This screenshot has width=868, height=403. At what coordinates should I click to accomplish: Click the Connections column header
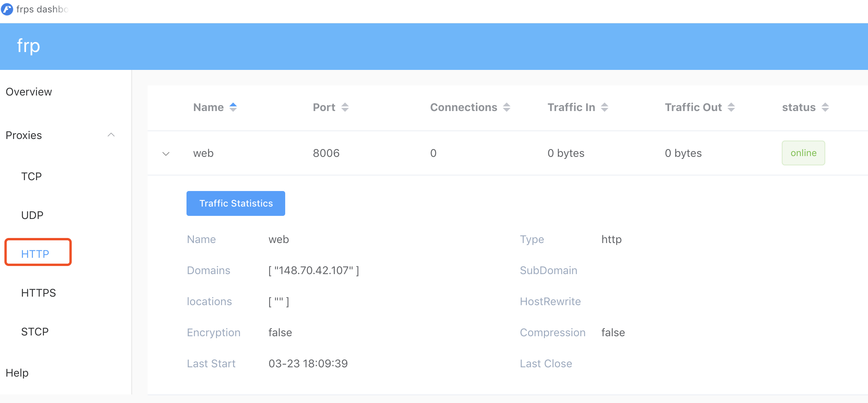coord(464,107)
